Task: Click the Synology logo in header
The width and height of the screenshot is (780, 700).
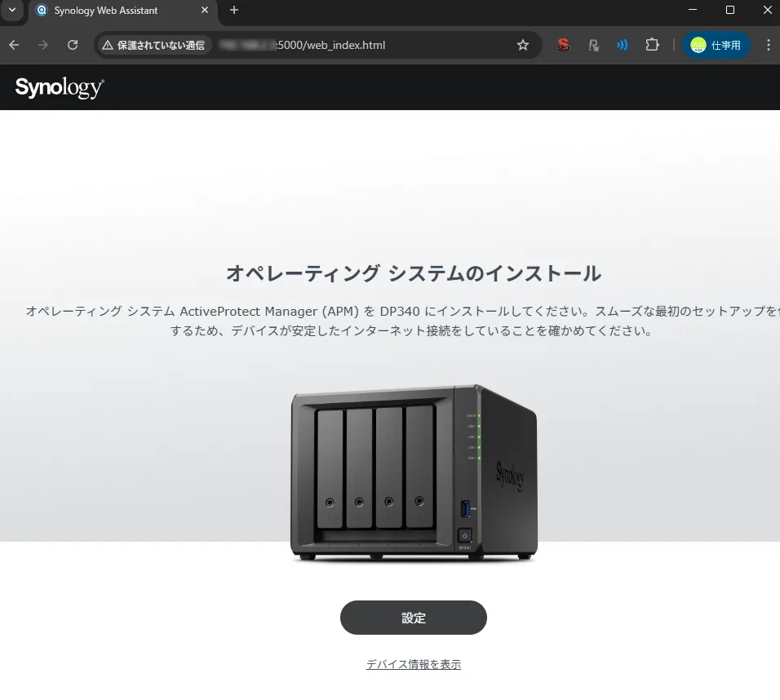Action: click(x=60, y=87)
